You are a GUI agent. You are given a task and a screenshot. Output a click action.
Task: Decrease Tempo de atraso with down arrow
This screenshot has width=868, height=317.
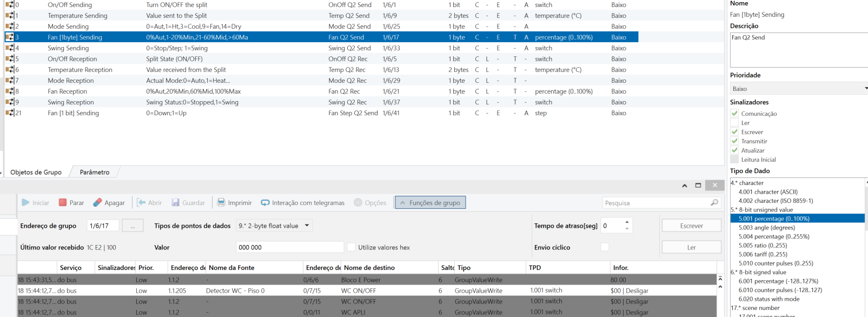pyautogui.click(x=627, y=229)
